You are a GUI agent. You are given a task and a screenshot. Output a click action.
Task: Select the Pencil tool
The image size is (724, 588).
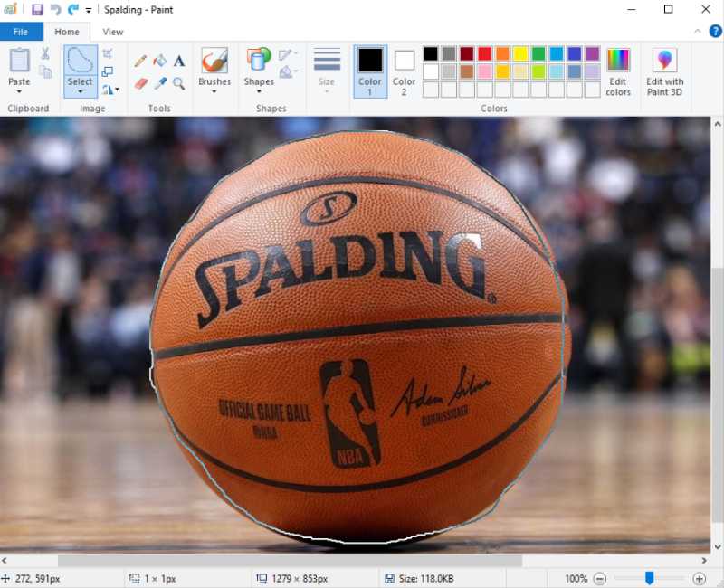140,61
